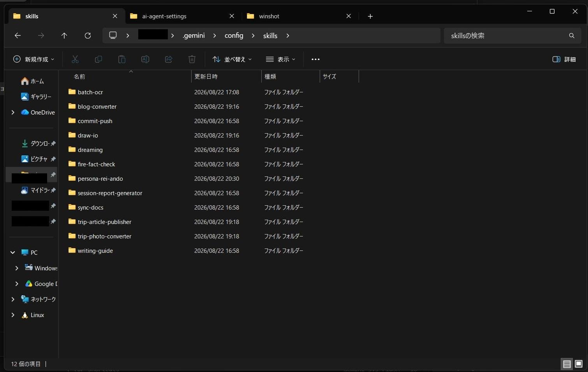The width and height of the screenshot is (588, 372).
Task: Select the trip-article-publisher folder
Action: (x=104, y=222)
